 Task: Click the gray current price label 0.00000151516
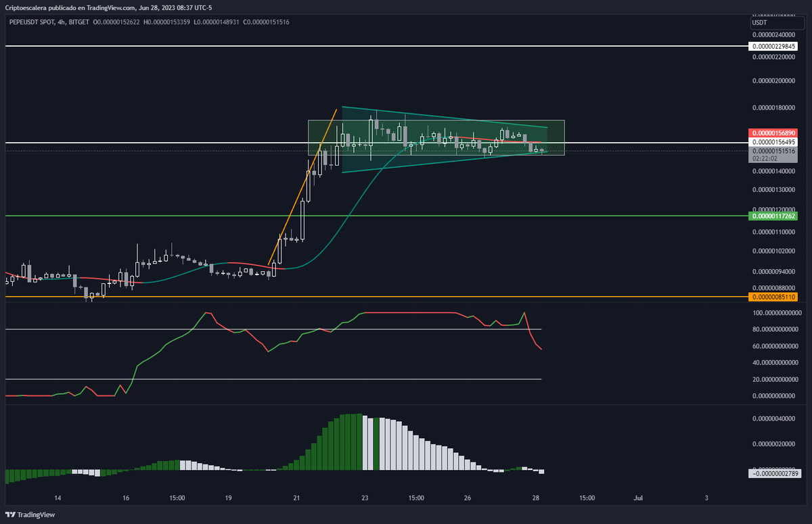[773, 151]
